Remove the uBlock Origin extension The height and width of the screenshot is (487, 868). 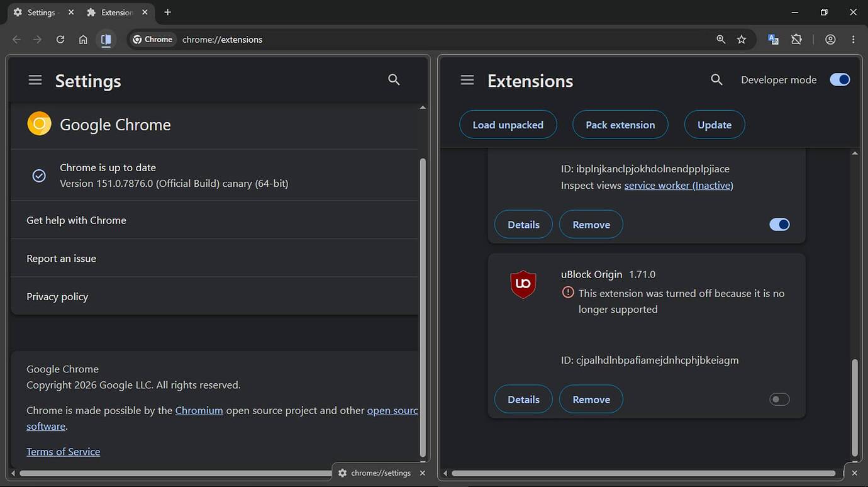point(591,399)
